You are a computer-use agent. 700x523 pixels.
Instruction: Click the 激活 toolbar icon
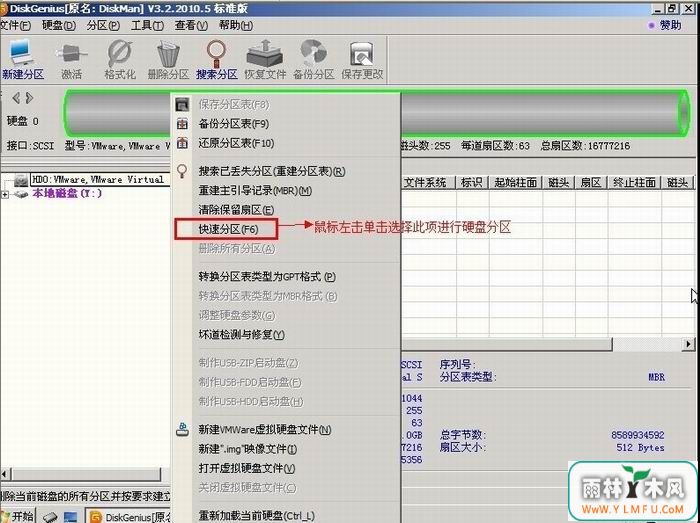pos(71,53)
